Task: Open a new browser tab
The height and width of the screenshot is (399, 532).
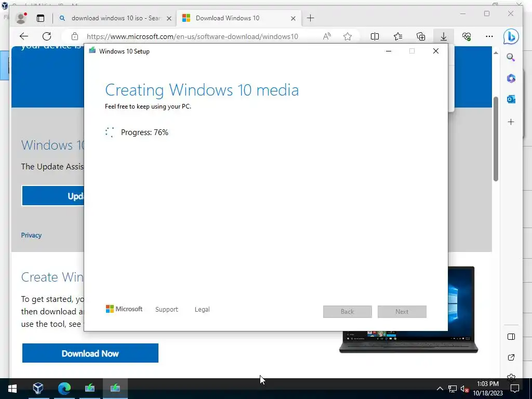Action: 310,18
